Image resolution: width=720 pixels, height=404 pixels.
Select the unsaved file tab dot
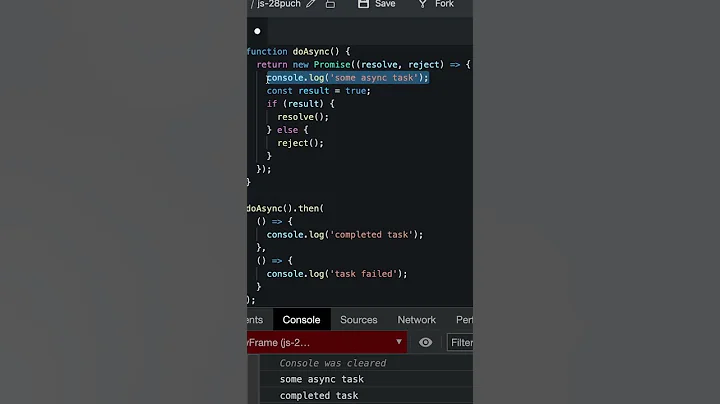[257, 31]
